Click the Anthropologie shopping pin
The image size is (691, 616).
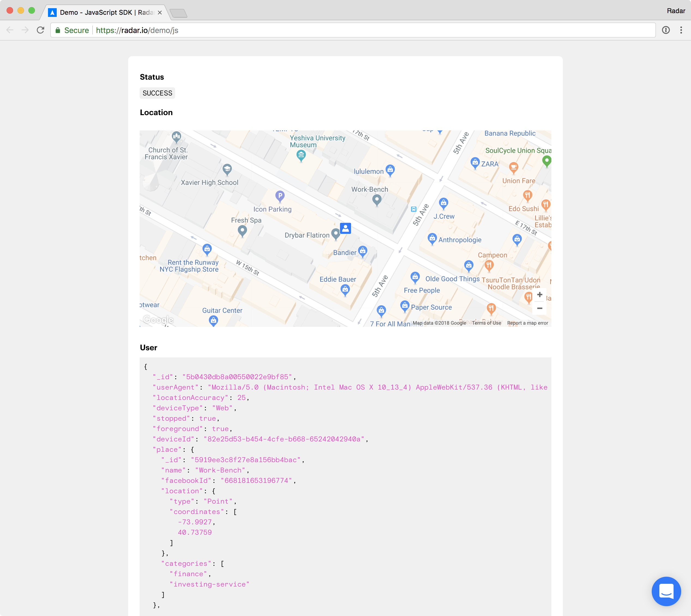(432, 239)
